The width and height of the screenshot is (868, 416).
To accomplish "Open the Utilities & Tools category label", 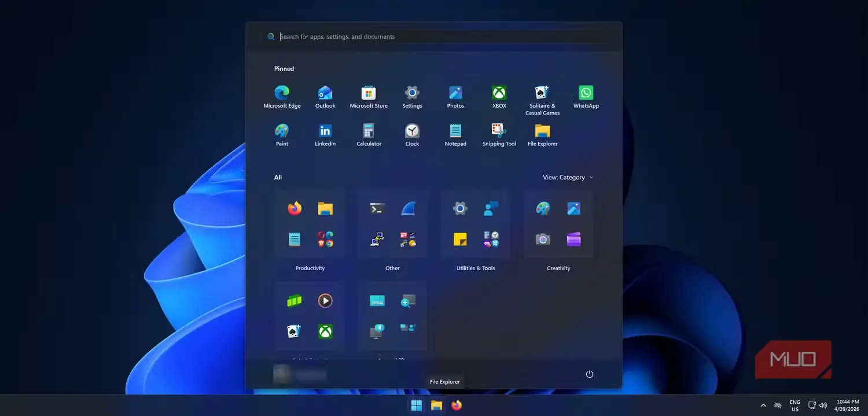I will click(476, 268).
